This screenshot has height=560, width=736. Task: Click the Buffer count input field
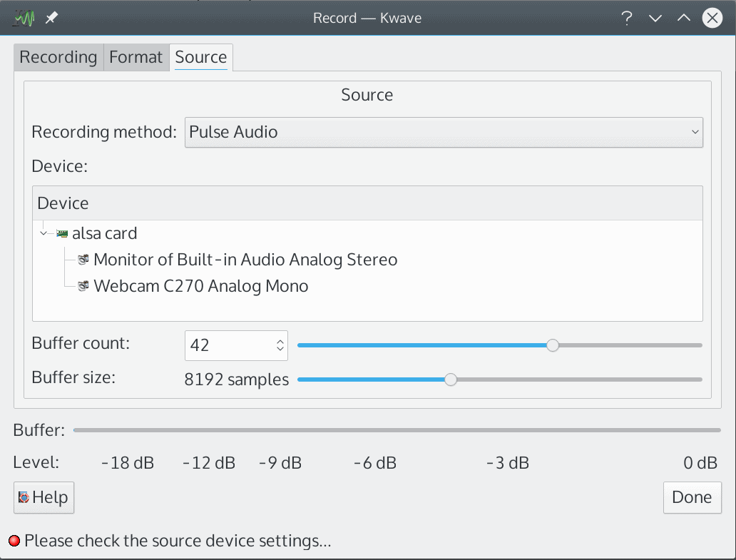click(230, 345)
